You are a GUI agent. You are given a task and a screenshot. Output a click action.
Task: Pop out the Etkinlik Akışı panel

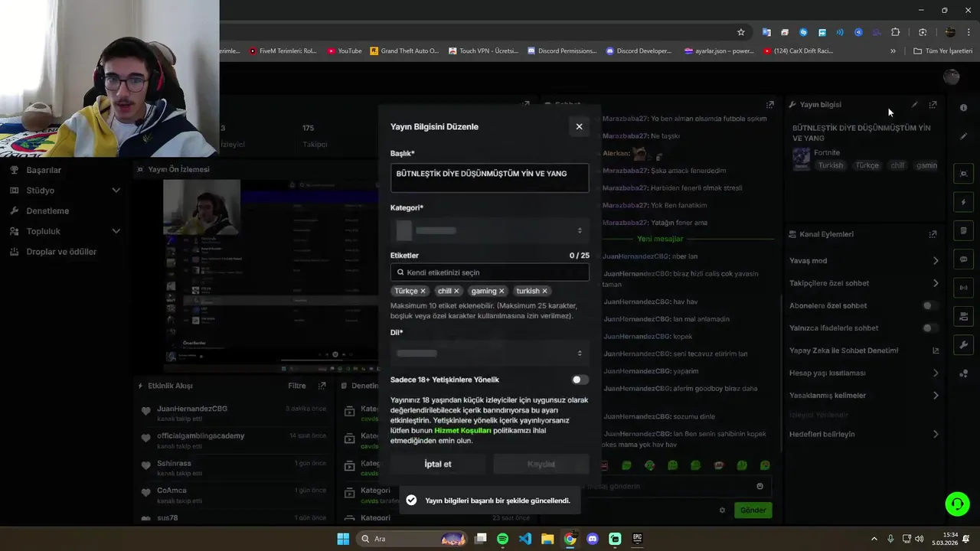(322, 386)
